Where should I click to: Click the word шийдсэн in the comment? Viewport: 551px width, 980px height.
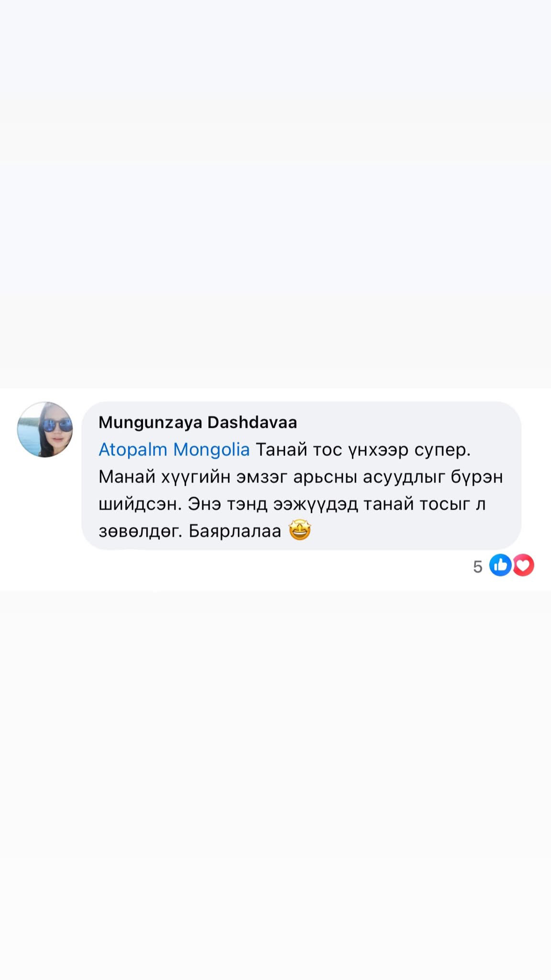(x=139, y=504)
